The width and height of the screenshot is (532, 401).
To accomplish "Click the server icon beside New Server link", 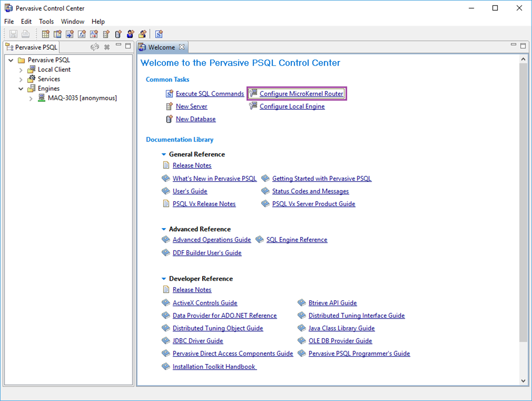I will point(169,106).
